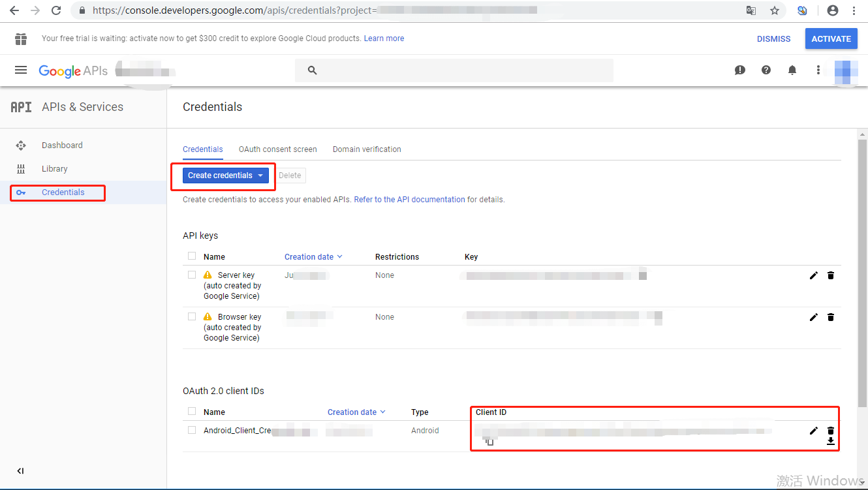The image size is (868, 490).
Task: Click the Server key warning triangle
Action: [208, 275]
